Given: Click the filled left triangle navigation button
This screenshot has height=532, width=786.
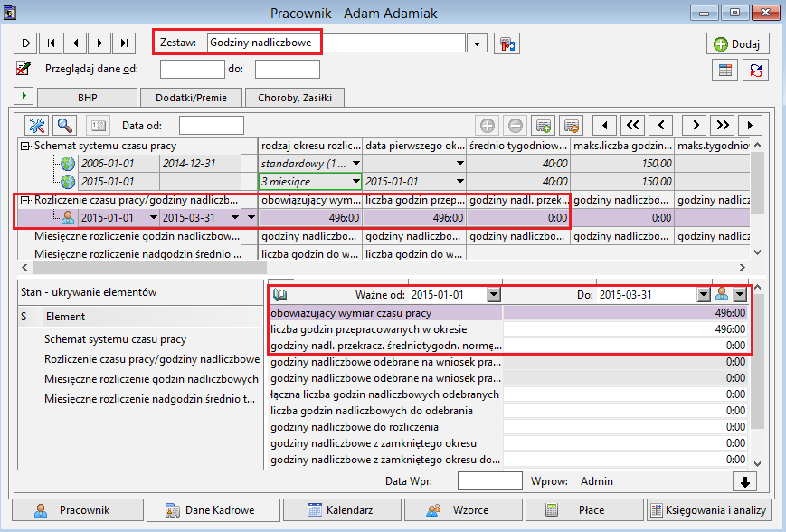Looking at the screenshot, I should coord(605,126).
